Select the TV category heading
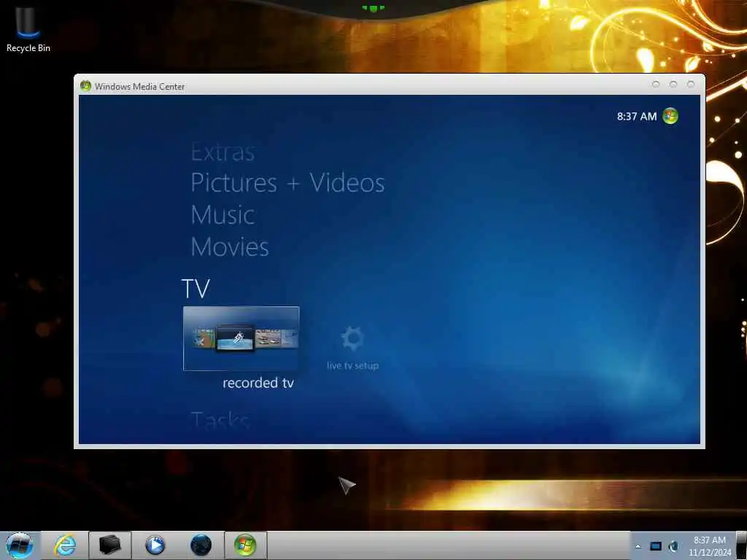 [196, 288]
